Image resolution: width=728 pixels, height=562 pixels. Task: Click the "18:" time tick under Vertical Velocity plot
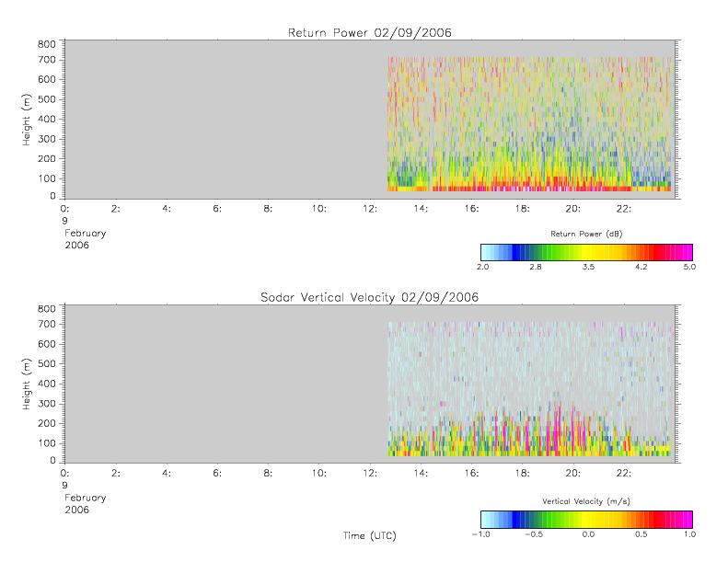coord(522,473)
